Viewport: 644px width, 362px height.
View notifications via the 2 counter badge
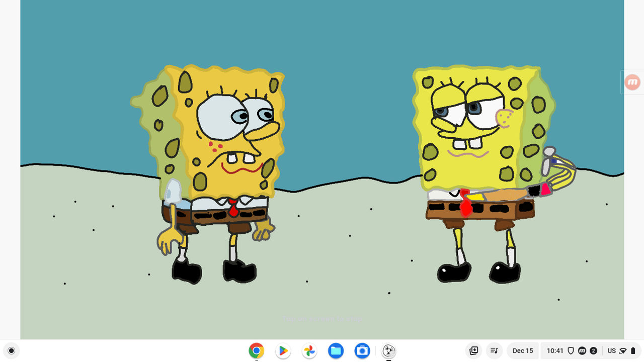point(593,350)
